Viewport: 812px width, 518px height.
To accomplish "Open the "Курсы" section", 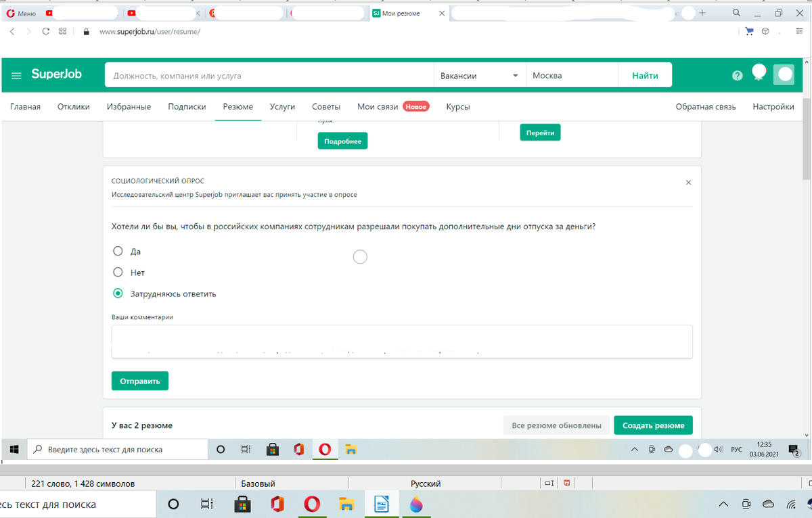I will click(x=458, y=107).
